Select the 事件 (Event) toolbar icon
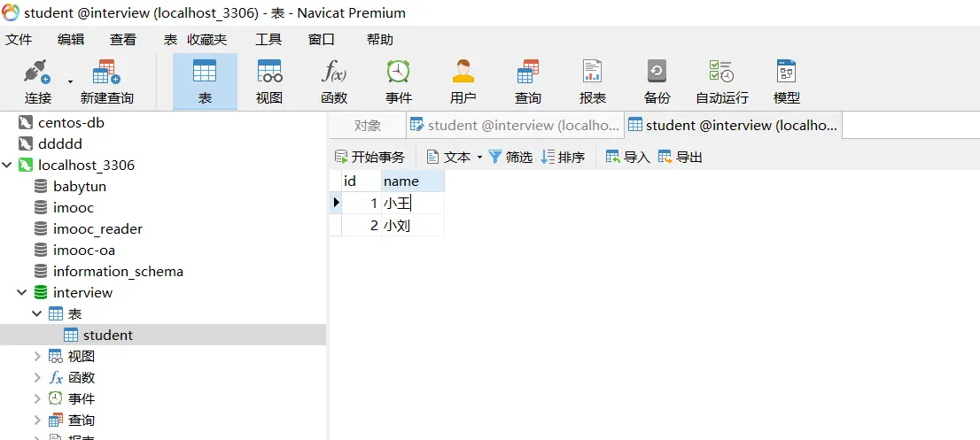The width and height of the screenshot is (980, 440). (398, 81)
